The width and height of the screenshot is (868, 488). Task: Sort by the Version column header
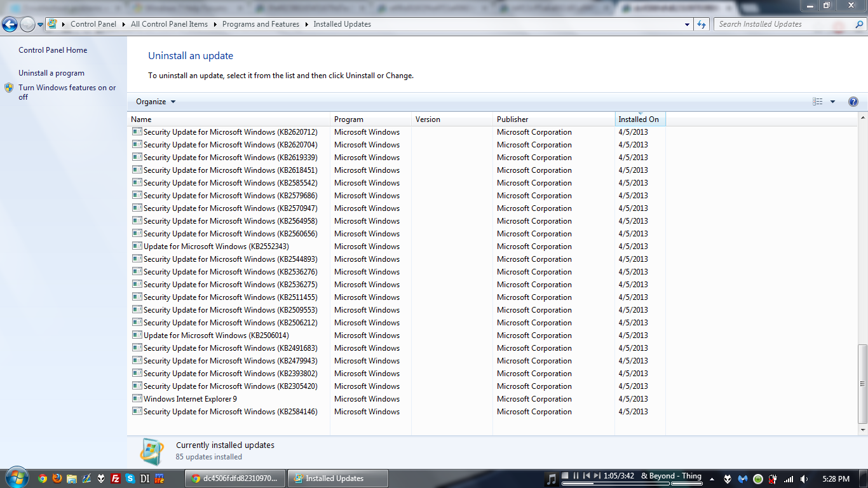(x=452, y=119)
